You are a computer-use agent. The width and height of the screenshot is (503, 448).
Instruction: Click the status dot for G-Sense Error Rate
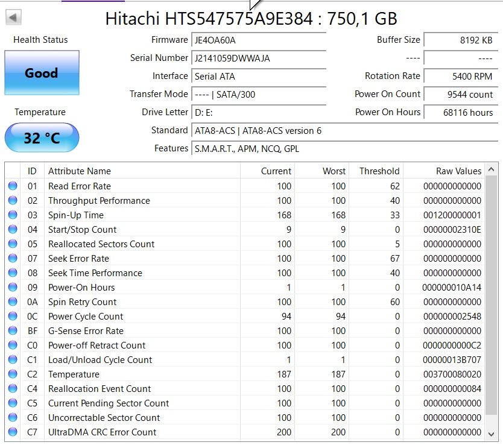[x=13, y=330]
